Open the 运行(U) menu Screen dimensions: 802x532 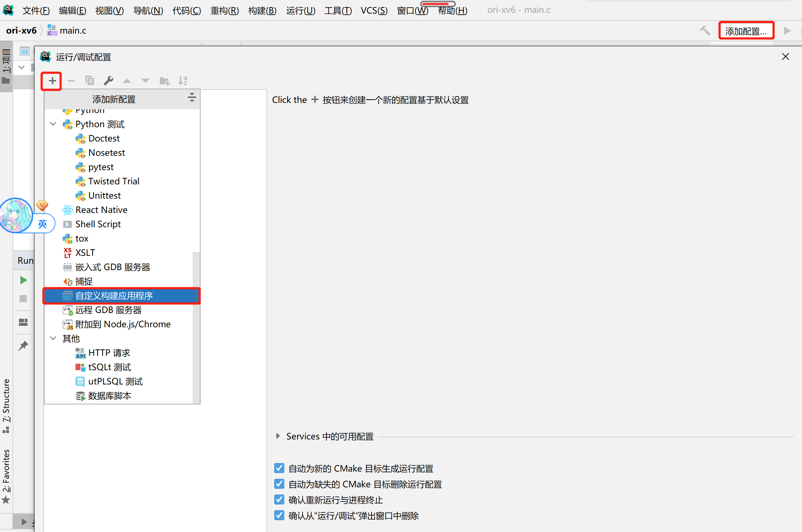tap(300, 10)
